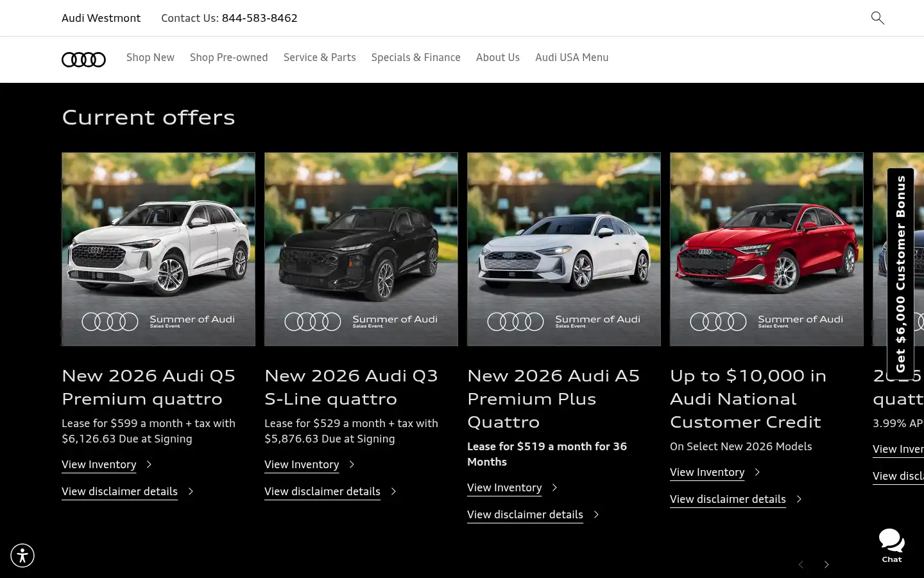924x578 pixels.
Task: Click the black Audi Q3 offer image
Action: [361, 249]
